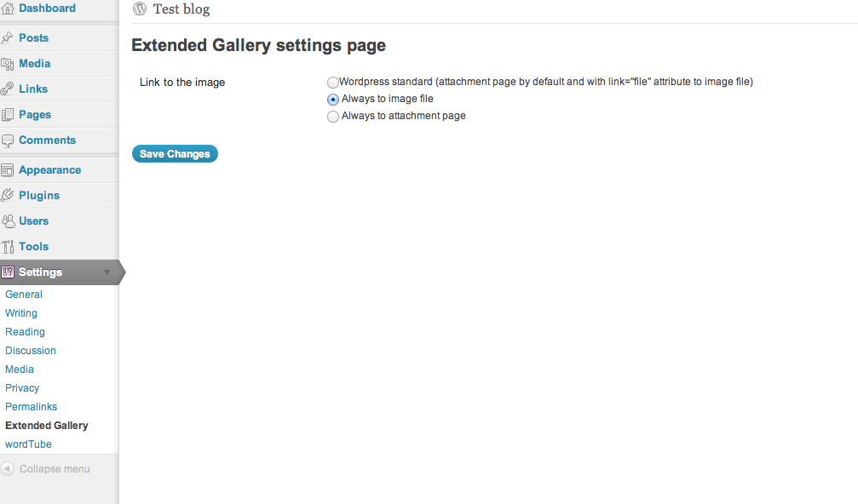The image size is (858, 504).
Task: Click the Plugins plug icon
Action: (x=7, y=195)
